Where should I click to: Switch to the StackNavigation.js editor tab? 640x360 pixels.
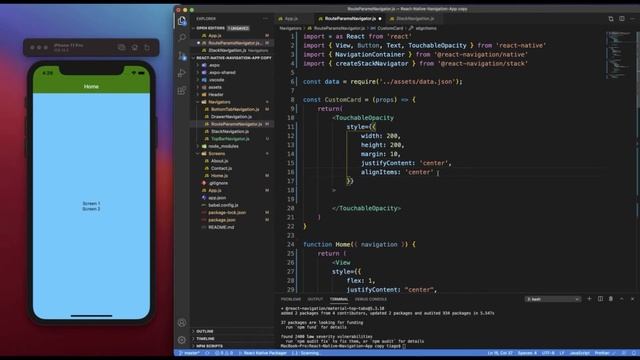pyautogui.click(x=415, y=19)
